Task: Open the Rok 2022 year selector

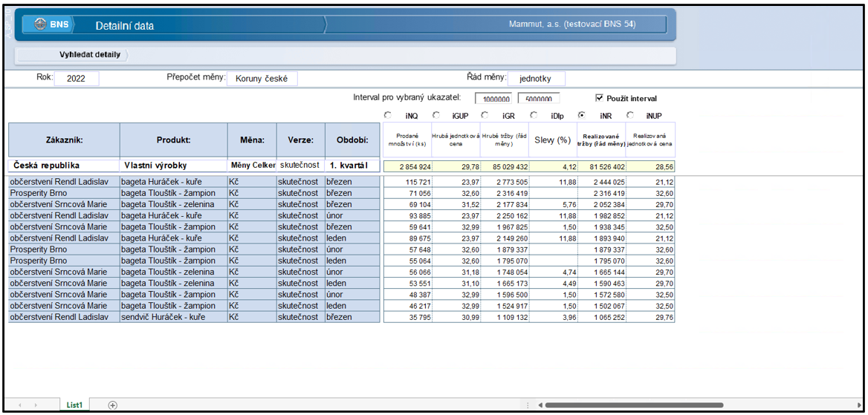Action: click(77, 79)
